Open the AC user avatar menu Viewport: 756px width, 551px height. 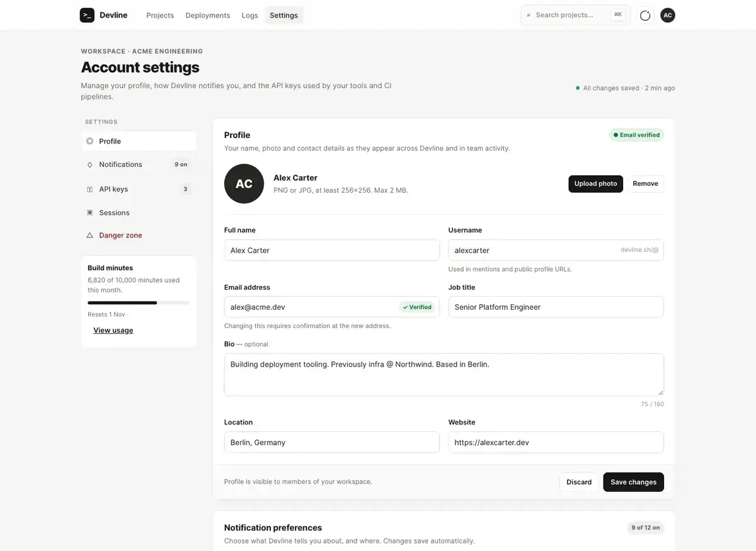coord(668,15)
